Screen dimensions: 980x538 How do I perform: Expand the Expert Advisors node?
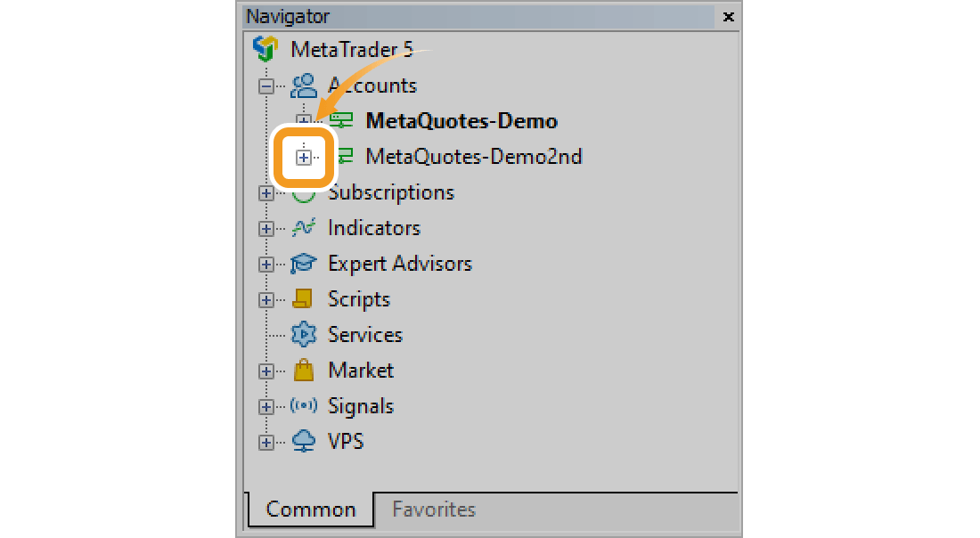265,265
